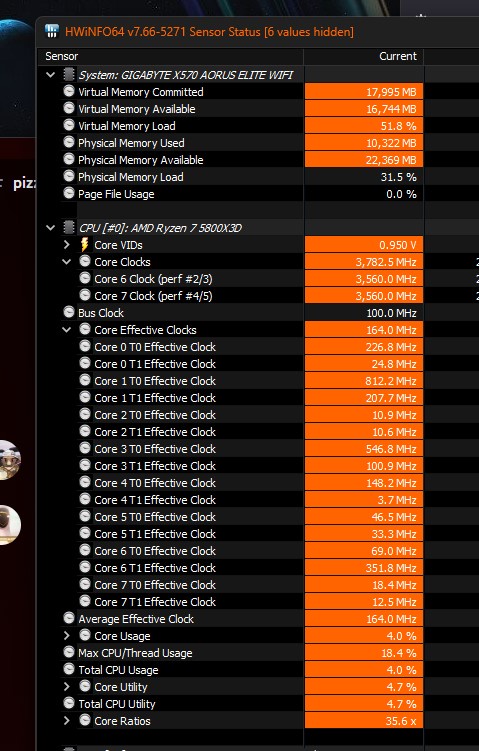This screenshot has height=751, width=479.
Task: Click the clock icon for Virtual Memory Load
Action: point(69,125)
